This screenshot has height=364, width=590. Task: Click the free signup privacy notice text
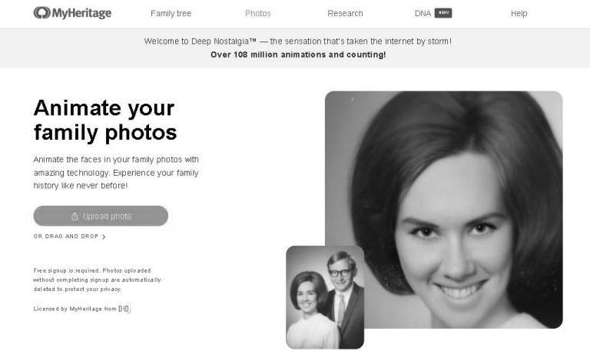click(x=97, y=280)
